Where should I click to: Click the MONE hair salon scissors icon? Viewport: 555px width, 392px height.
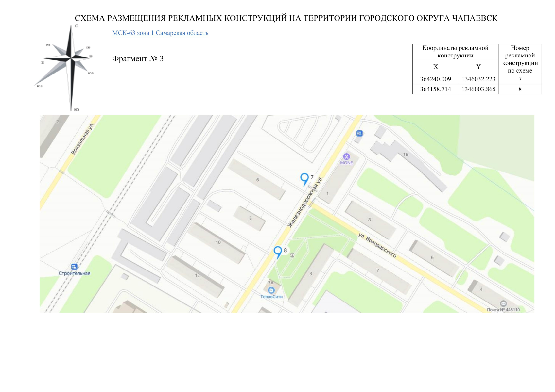coord(346,156)
